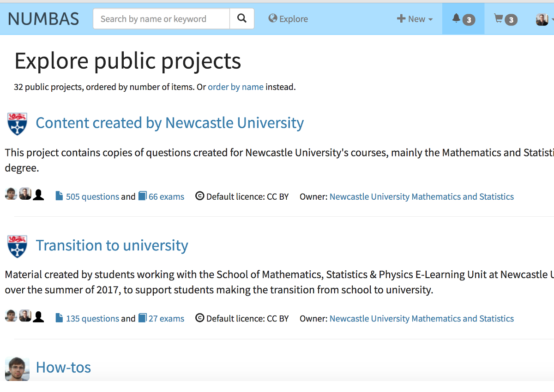Open the Transition to university project
This screenshot has width=554, height=392.
[112, 245]
